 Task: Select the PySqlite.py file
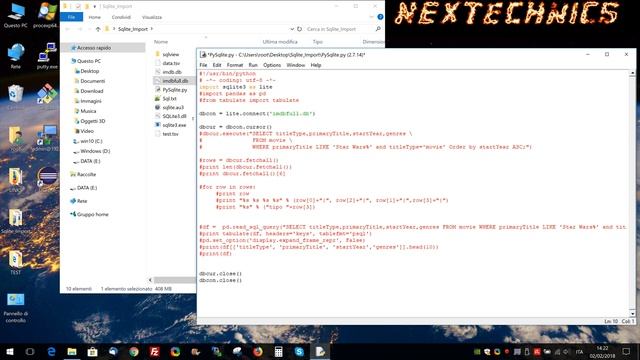tap(175, 90)
